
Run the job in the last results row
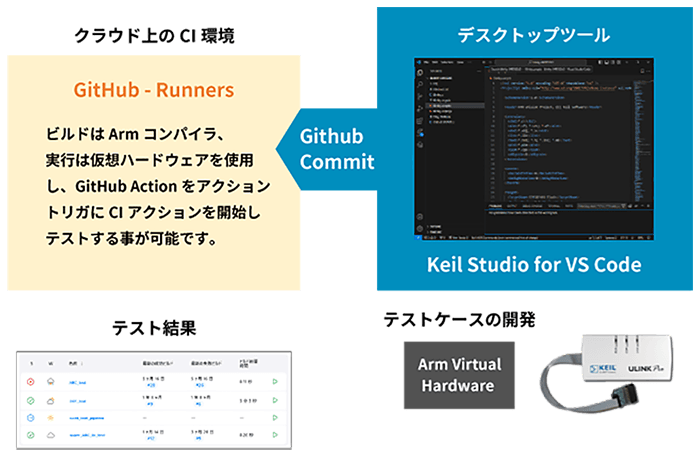[275, 434]
